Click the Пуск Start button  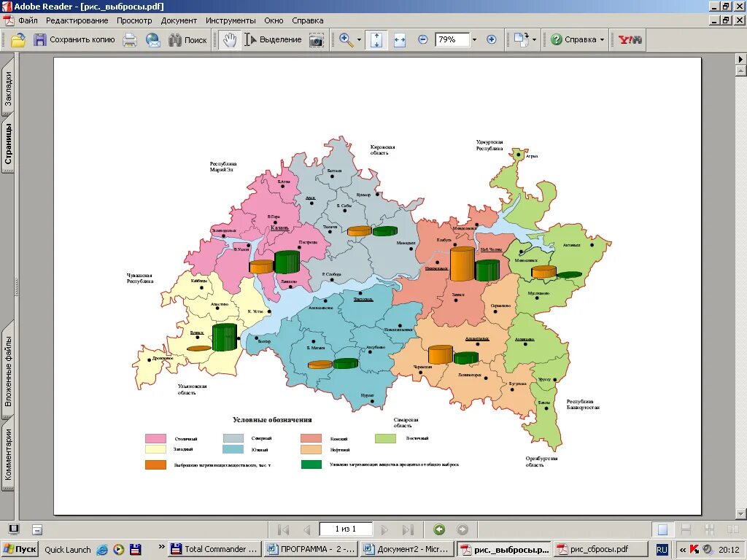(20, 549)
